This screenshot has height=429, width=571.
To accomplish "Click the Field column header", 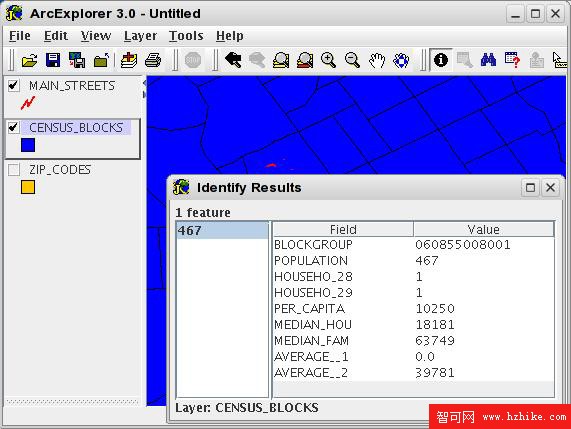I will [x=343, y=229].
